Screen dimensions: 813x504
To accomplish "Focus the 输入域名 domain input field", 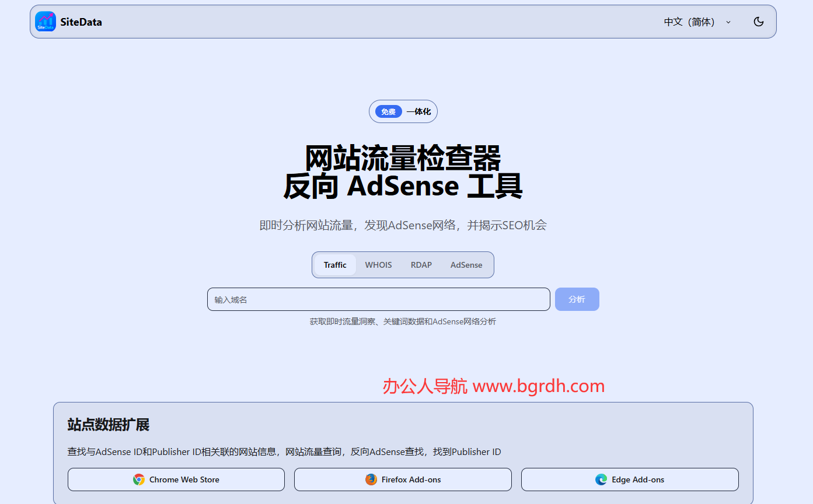I will pyautogui.click(x=378, y=299).
